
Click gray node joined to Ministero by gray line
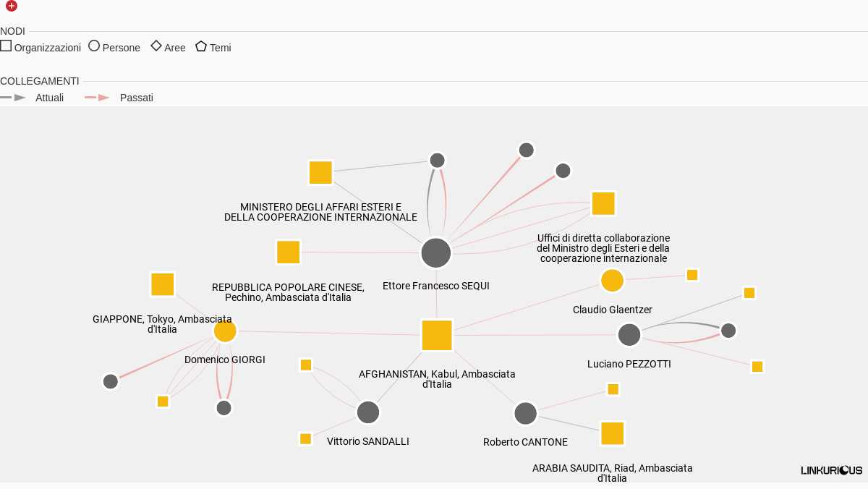(x=437, y=160)
